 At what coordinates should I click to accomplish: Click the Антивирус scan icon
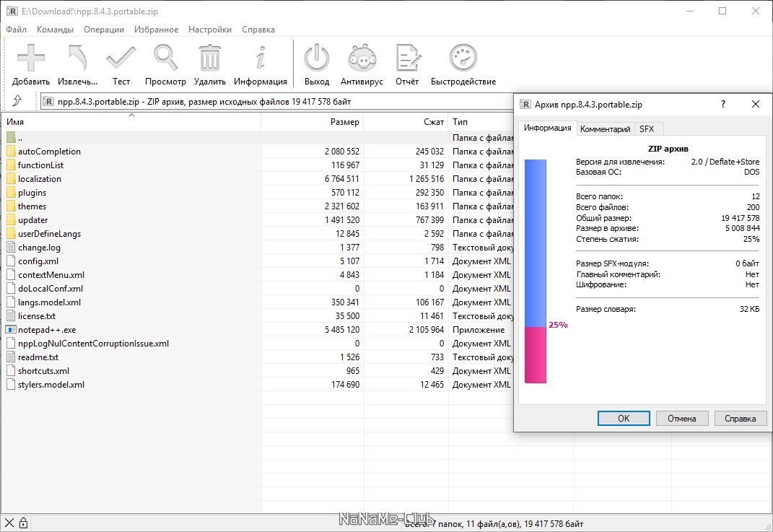click(x=362, y=64)
